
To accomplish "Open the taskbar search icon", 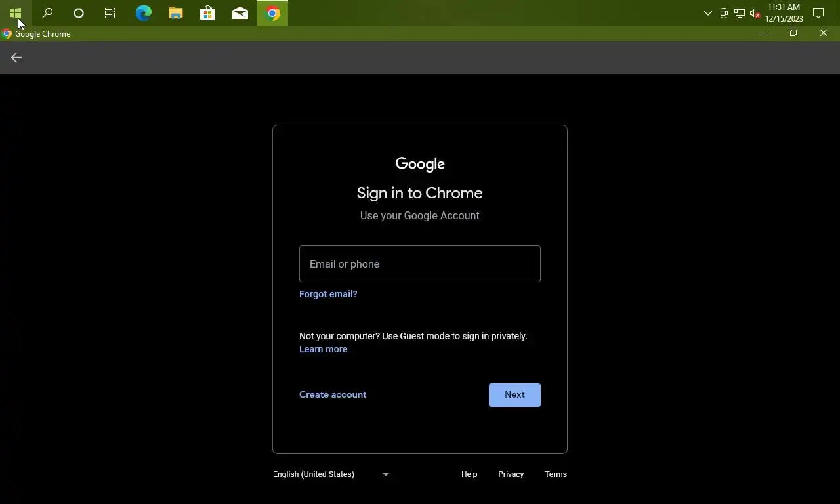I will pyautogui.click(x=47, y=13).
